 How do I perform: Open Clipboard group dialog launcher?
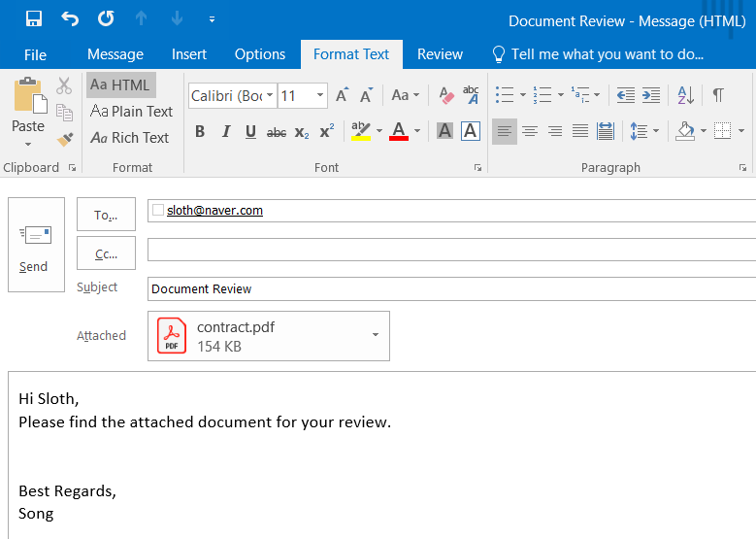(x=73, y=167)
